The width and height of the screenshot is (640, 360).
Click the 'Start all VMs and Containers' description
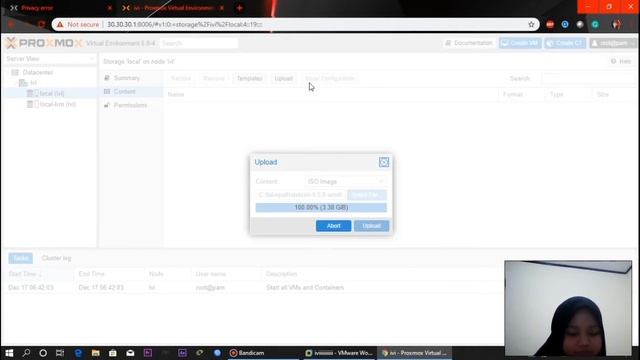click(305, 287)
